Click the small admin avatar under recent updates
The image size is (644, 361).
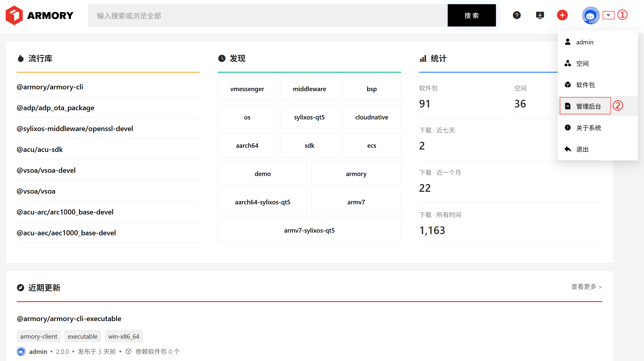point(21,351)
